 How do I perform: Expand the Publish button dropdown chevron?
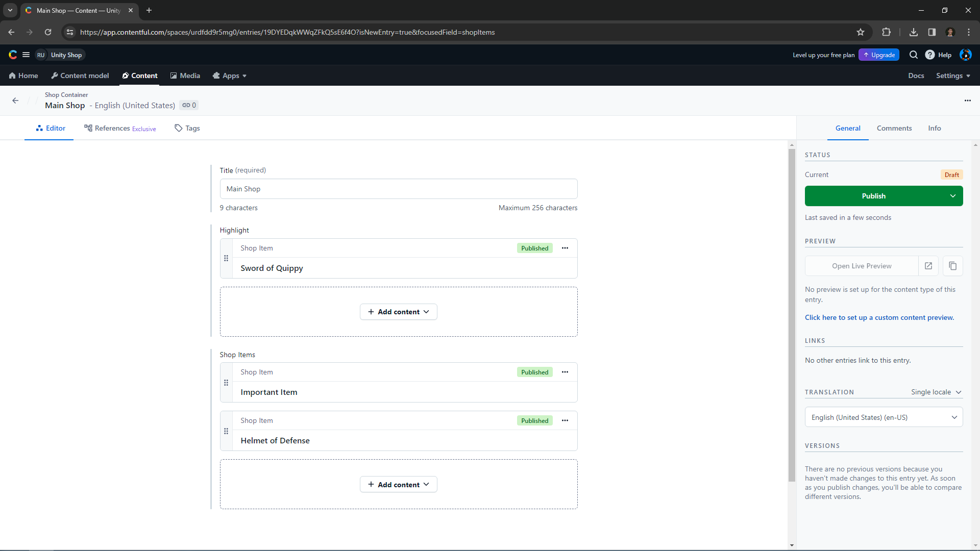[x=953, y=196]
